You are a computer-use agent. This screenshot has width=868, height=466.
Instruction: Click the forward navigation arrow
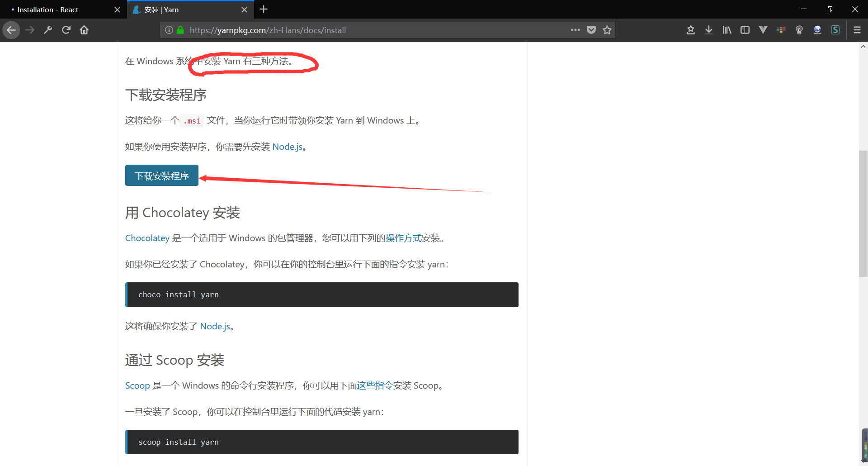30,30
